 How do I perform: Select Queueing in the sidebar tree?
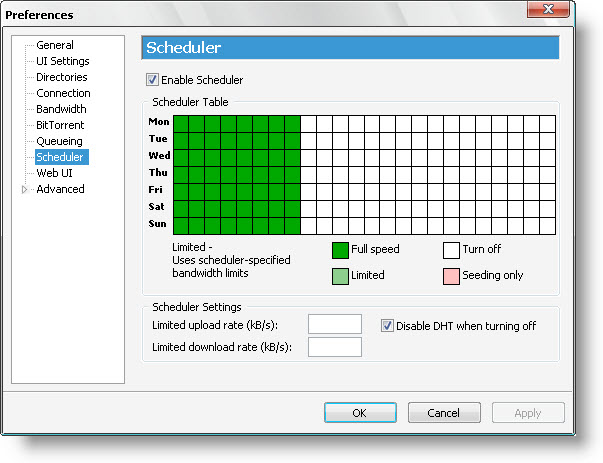pos(59,141)
